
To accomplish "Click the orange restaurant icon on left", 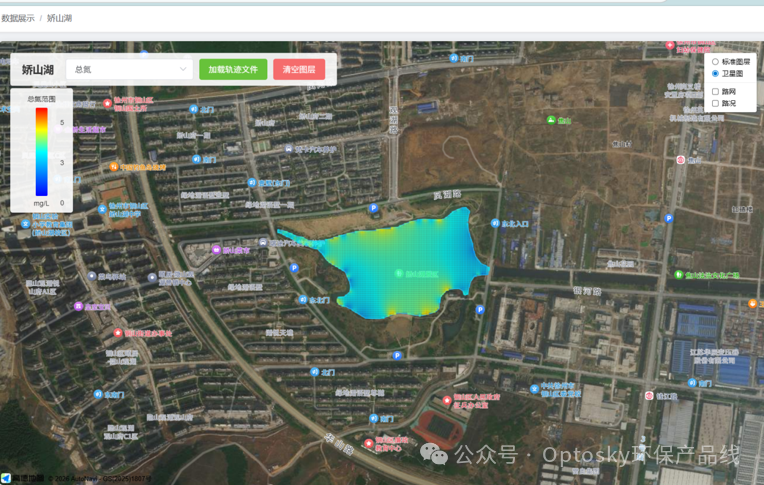I will tap(114, 166).
